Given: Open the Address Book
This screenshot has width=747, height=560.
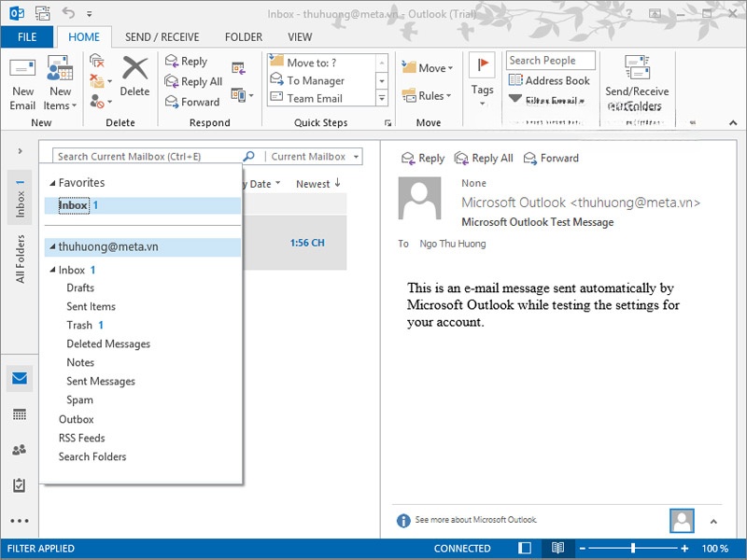Looking at the screenshot, I should (549, 80).
